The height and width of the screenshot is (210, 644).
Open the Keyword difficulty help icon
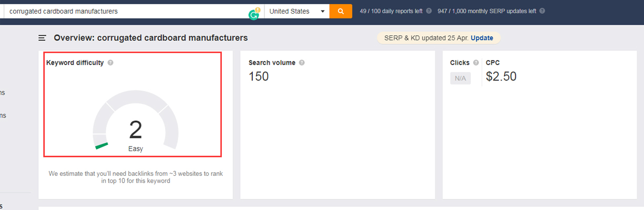[110, 63]
